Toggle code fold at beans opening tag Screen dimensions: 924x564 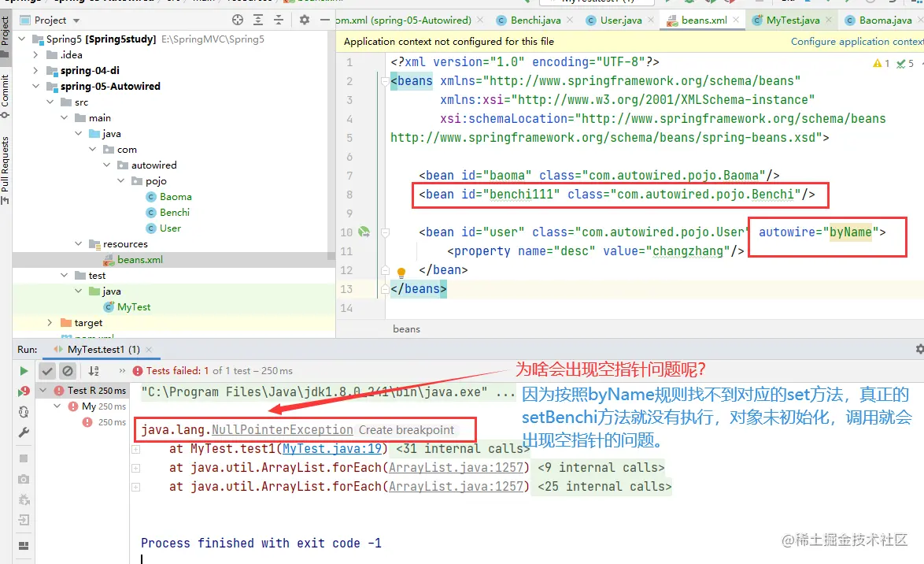385,81
